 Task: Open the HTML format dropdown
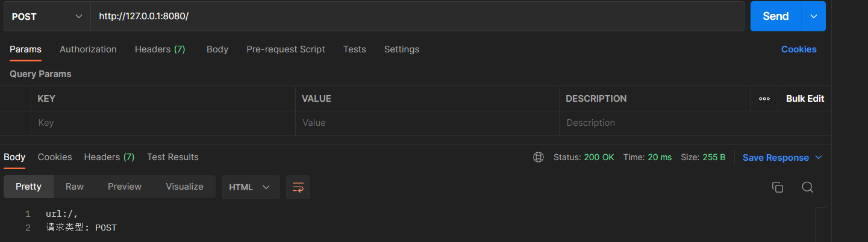pos(250,187)
